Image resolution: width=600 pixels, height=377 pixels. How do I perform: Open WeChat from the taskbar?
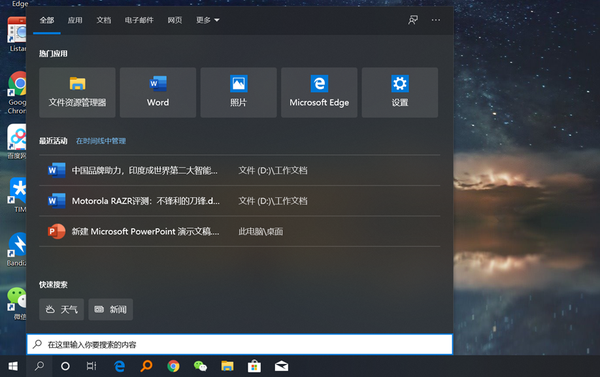pyautogui.click(x=200, y=366)
